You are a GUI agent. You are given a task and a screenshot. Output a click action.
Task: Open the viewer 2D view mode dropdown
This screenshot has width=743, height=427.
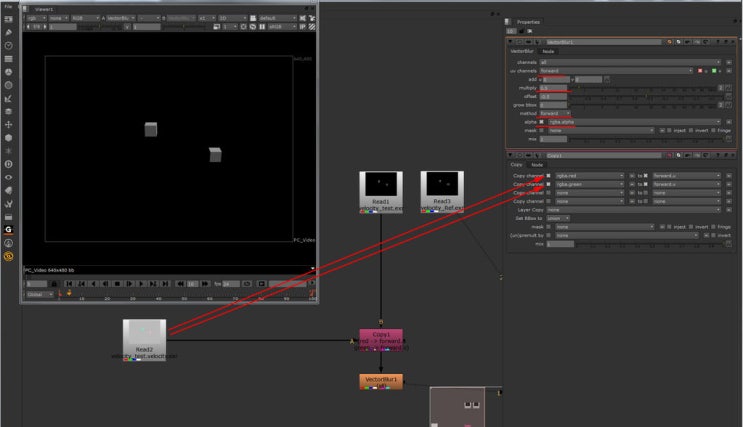pos(232,18)
